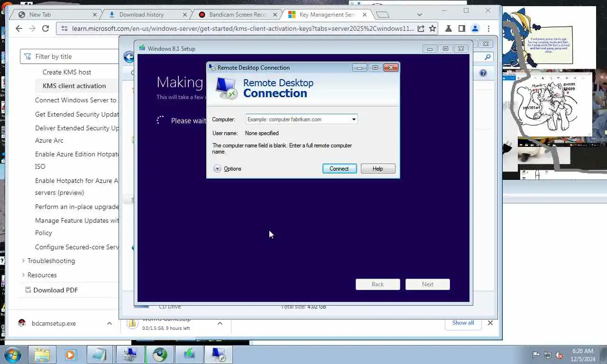Image resolution: width=607 pixels, height=364 pixels.
Task: Open Perform an in-place upgrade article
Action: (x=77, y=207)
